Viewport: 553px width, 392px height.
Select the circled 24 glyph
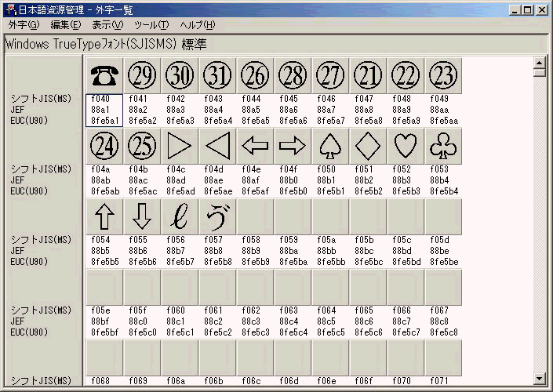[104, 147]
